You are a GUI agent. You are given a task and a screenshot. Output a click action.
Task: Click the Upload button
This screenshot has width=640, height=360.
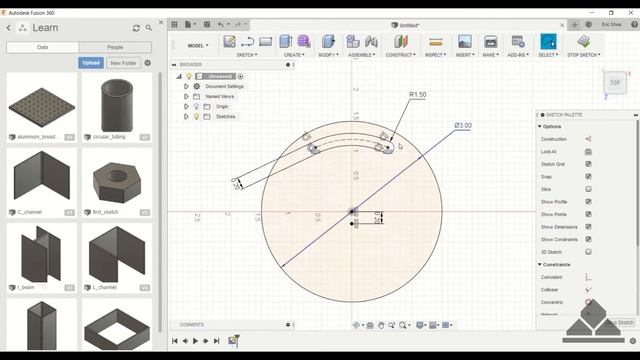coord(91,63)
